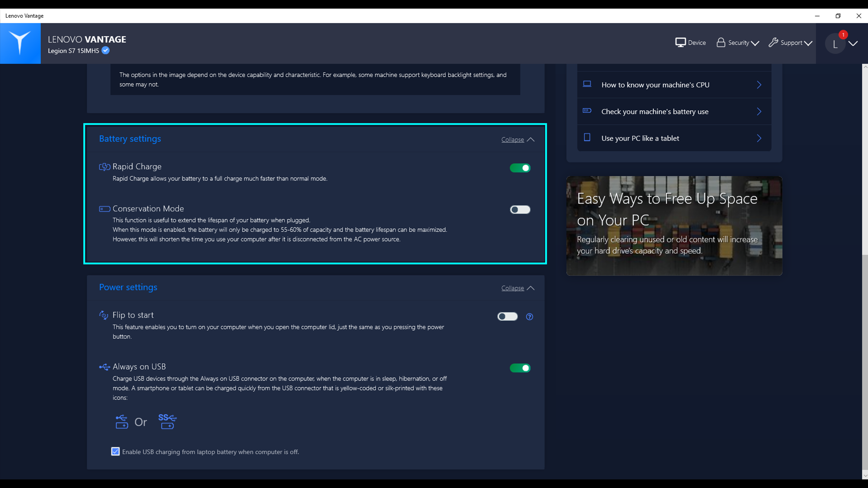
Task: Open the Security dropdown menu
Action: pos(738,43)
